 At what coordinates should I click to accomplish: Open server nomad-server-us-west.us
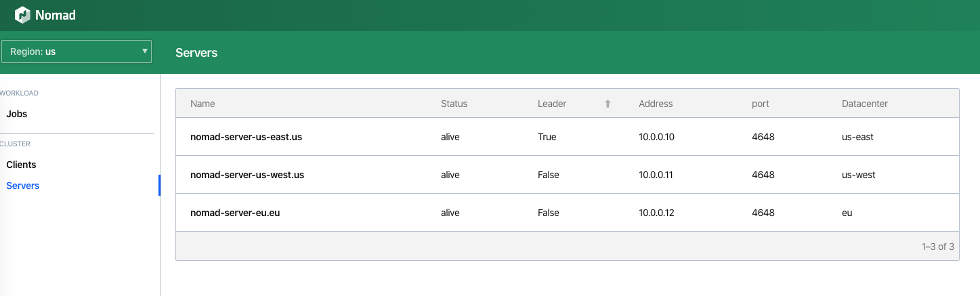click(x=247, y=175)
